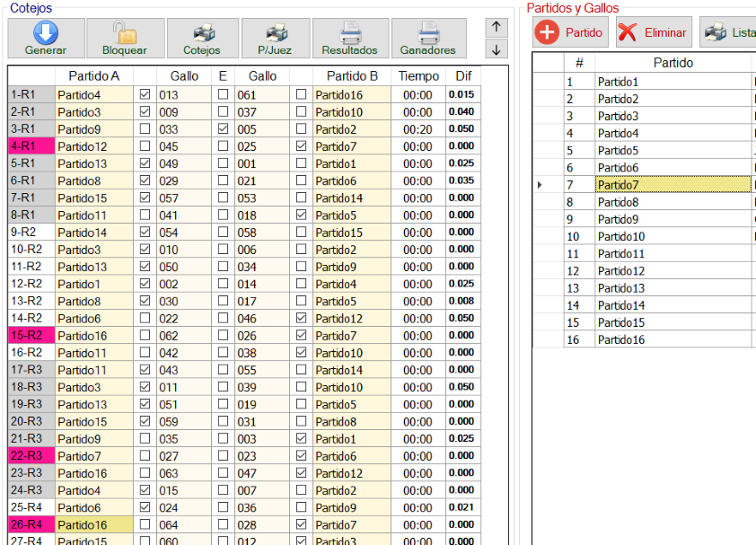Click number 5 in the Partidos list
Viewport: 756px width, 545px height.
click(x=579, y=151)
